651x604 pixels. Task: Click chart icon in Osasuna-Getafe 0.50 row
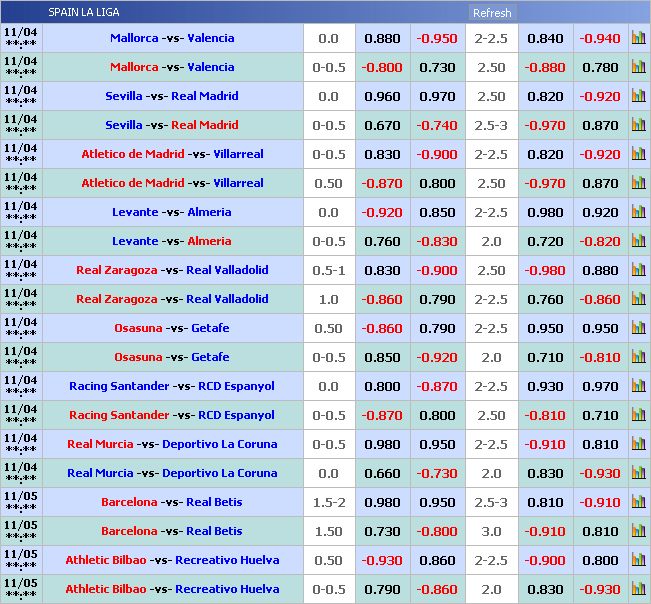(638, 328)
